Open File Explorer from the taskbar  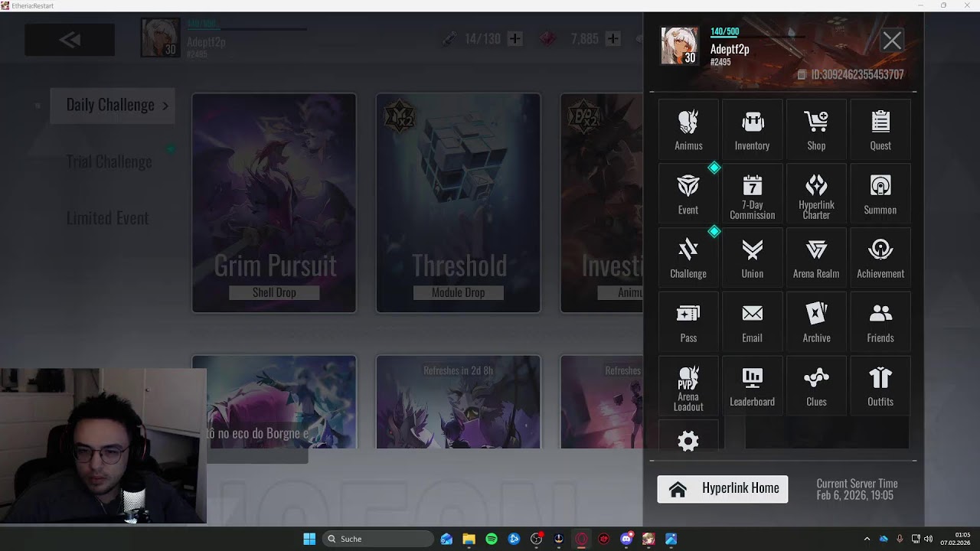469,539
